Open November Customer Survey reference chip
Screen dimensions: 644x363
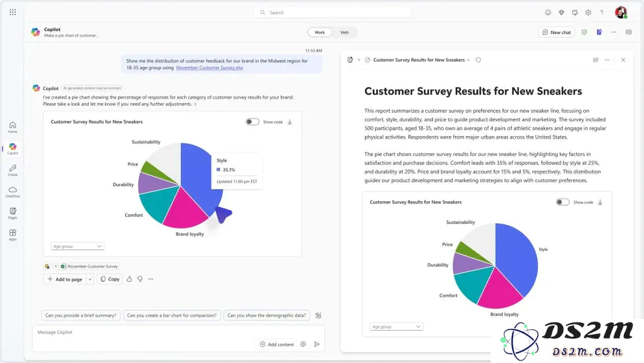click(90, 266)
